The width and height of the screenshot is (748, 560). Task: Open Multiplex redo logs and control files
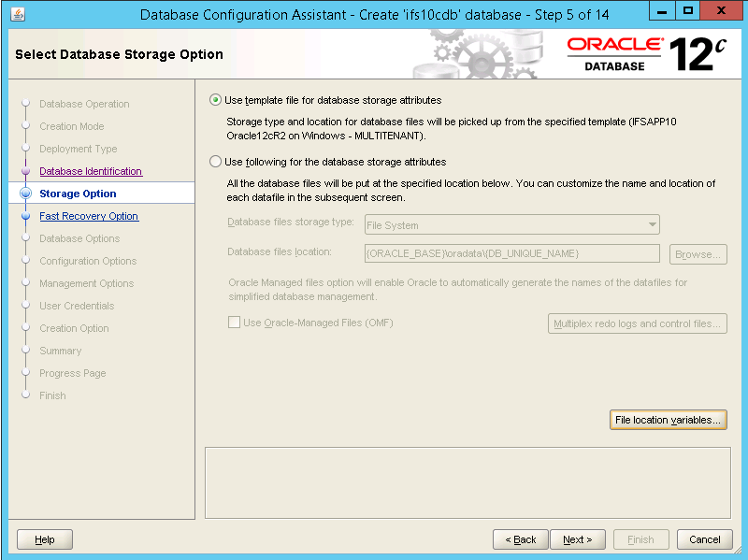coord(637,323)
